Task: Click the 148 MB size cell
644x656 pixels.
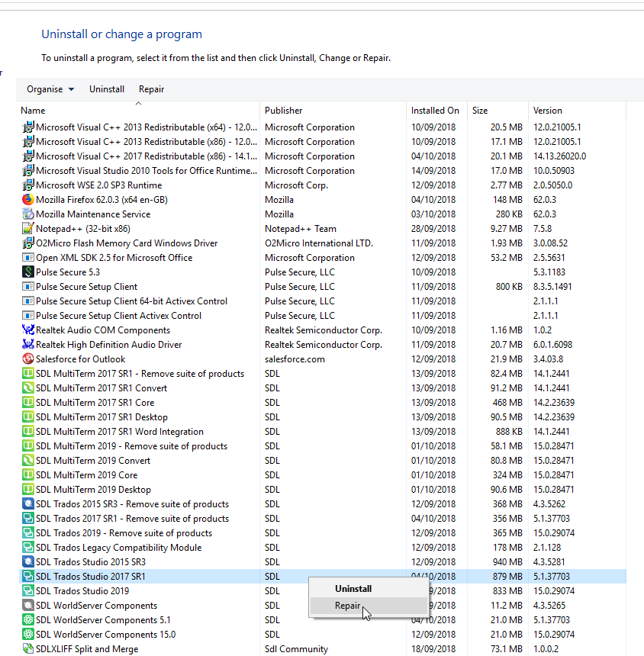Action: click(x=507, y=200)
